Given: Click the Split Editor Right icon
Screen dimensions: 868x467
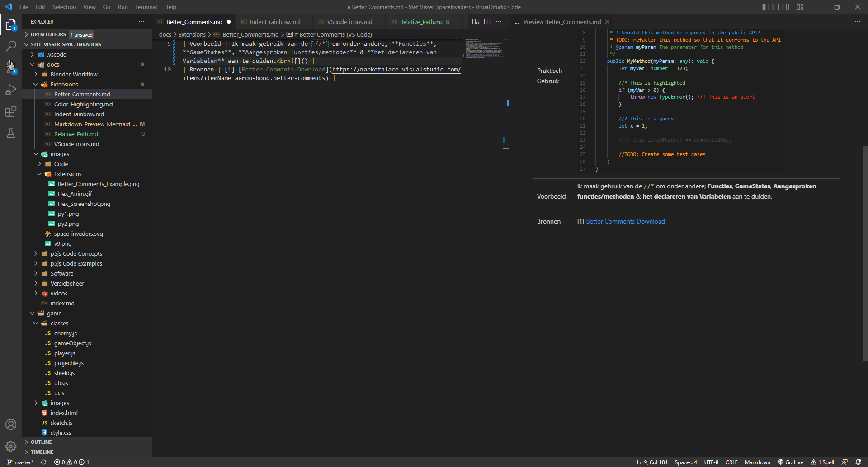Looking at the screenshot, I should click(487, 22).
